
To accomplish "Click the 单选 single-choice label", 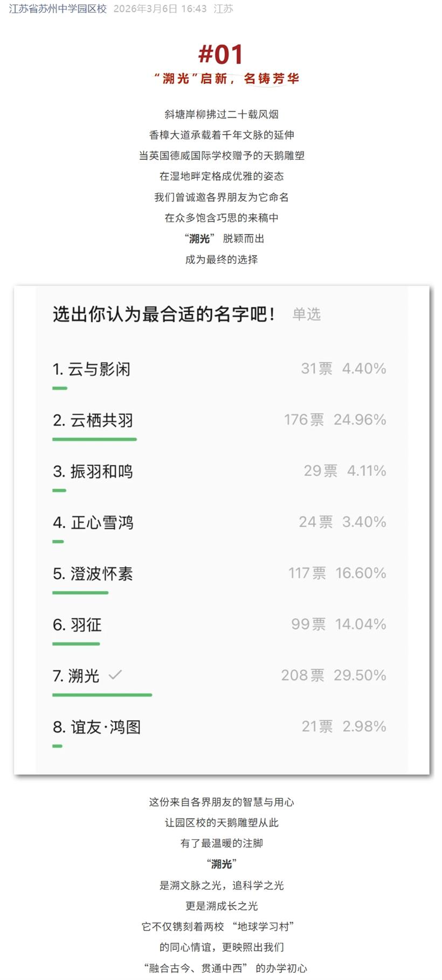I will coord(307,314).
